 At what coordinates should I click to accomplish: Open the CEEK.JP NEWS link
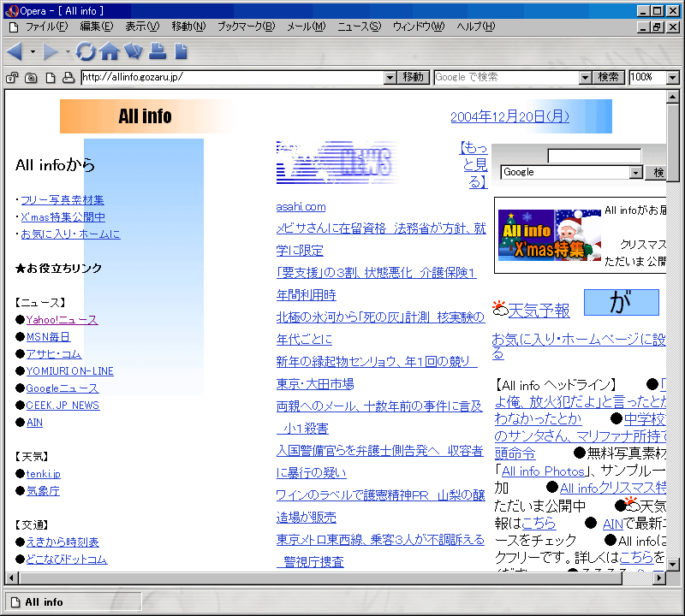pyautogui.click(x=63, y=406)
